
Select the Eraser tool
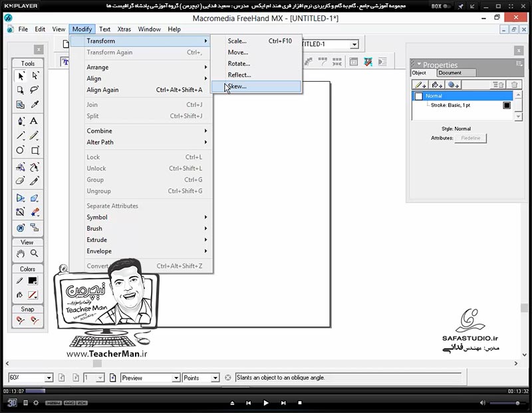click(x=21, y=181)
